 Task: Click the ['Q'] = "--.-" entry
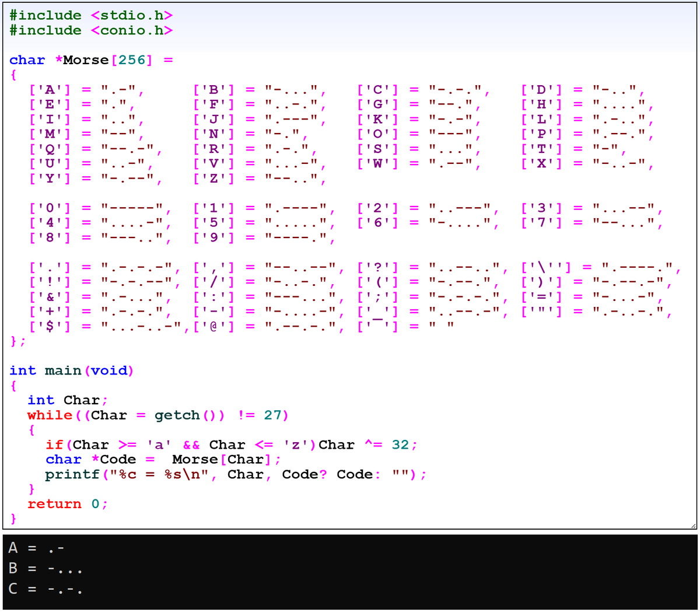[96, 149]
